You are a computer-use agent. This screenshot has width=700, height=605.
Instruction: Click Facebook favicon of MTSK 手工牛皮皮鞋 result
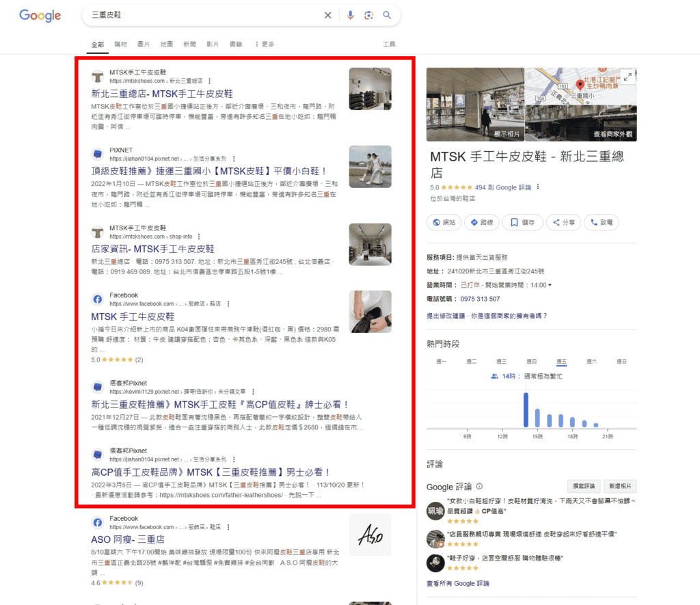point(97,299)
